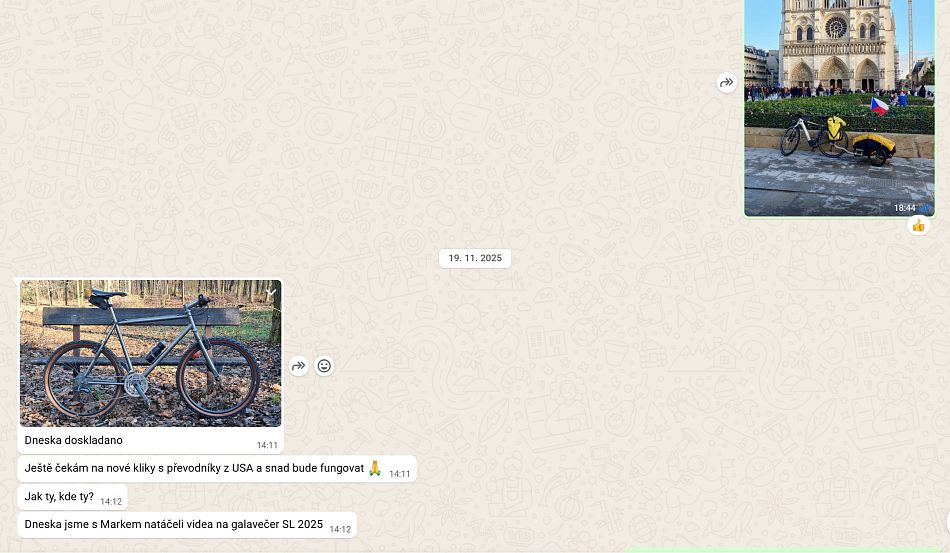Click the 14:12 timestamp beside 'Jak ty, kde ty?'
The width and height of the screenshot is (950, 553).
pyautogui.click(x=111, y=502)
